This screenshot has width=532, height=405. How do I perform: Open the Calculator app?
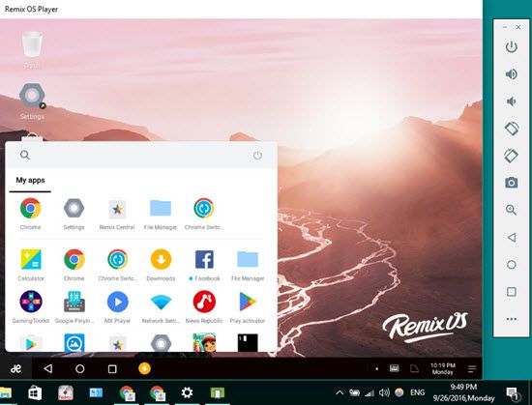[x=31, y=265]
